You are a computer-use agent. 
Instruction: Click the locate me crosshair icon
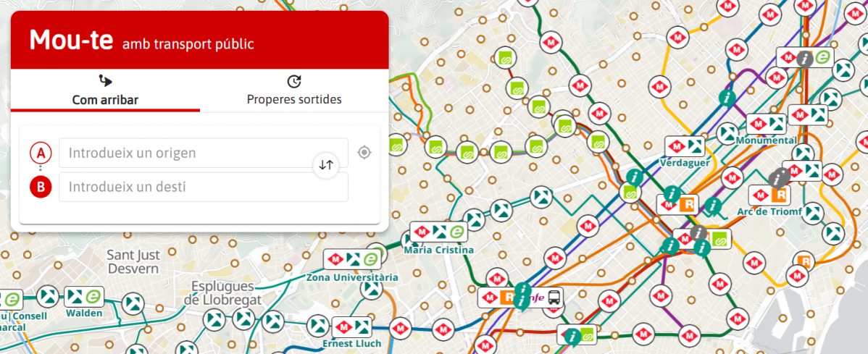coord(364,153)
